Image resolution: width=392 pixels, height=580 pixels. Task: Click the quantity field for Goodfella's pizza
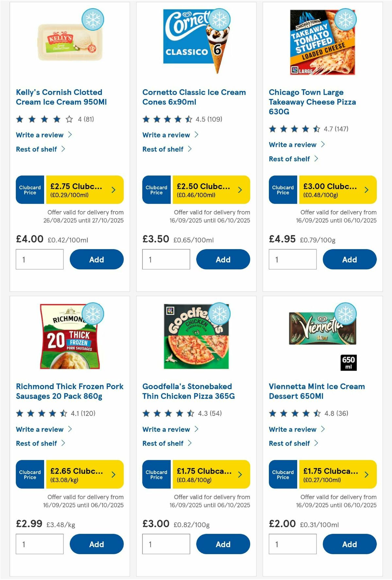coord(166,544)
